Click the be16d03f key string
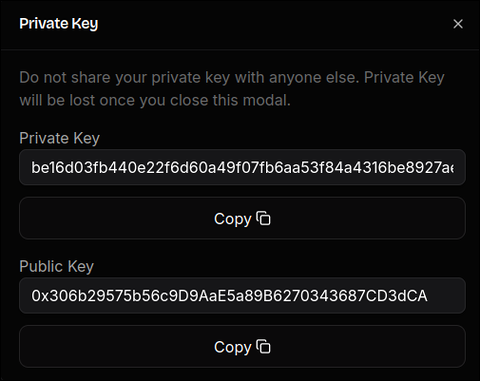This screenshot has width=480, height=381. [x=242, y=167]
